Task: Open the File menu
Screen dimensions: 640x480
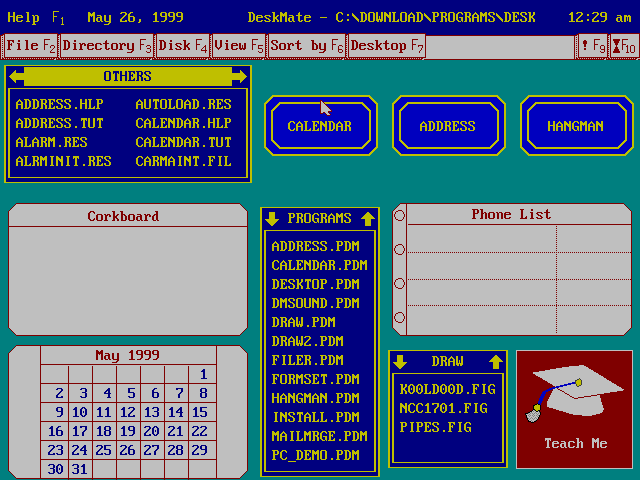Action: click(30, 46)
